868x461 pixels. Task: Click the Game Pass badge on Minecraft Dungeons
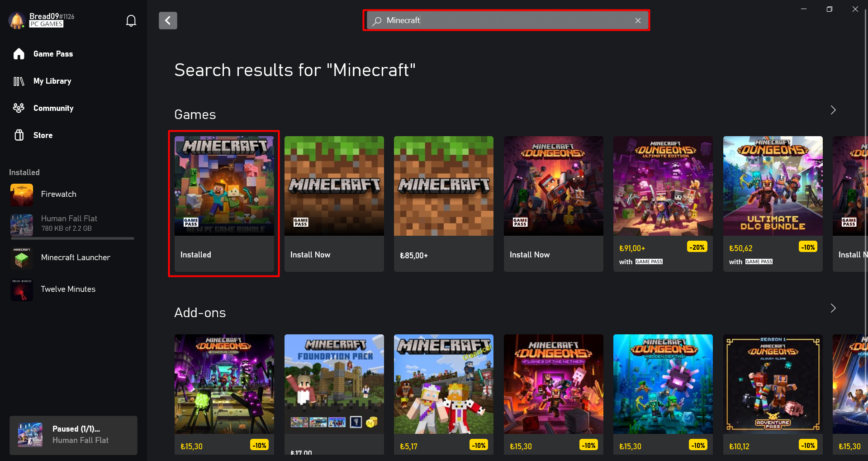click(x=520, y=222)
